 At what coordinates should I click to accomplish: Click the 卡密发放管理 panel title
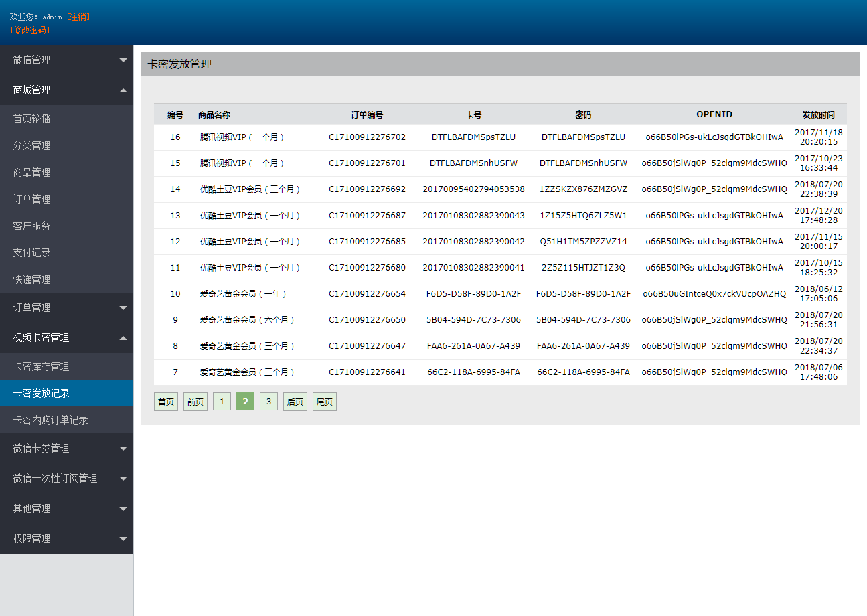coord(179,64)
